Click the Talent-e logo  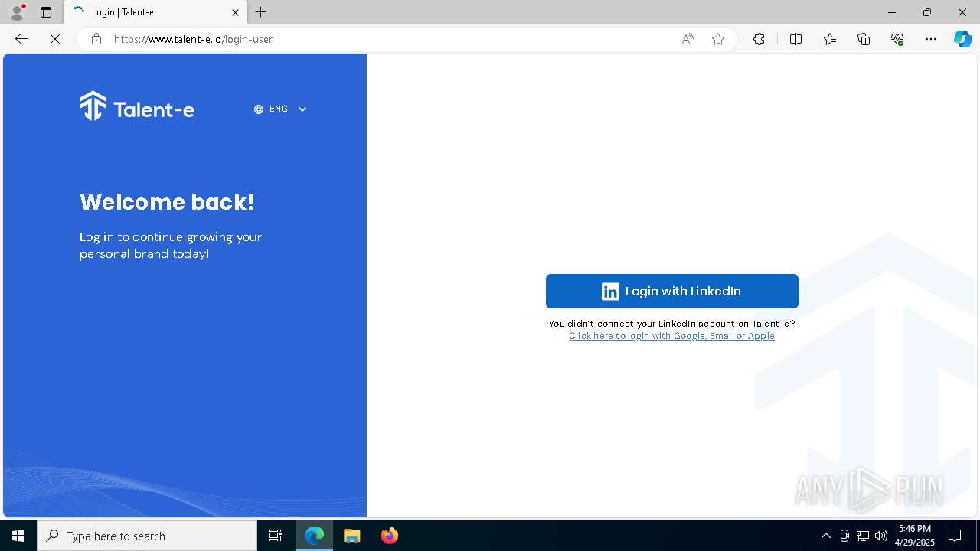point(137,107)
